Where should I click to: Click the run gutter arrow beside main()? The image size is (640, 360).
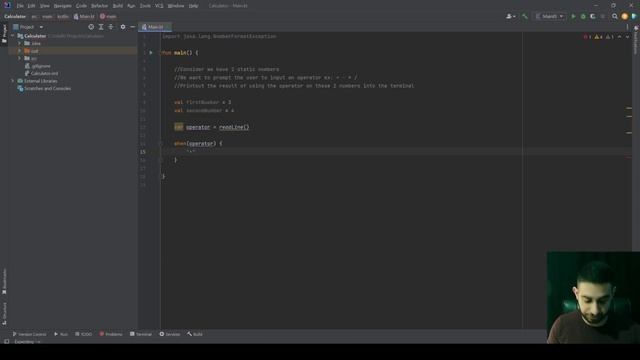point(151,53)
